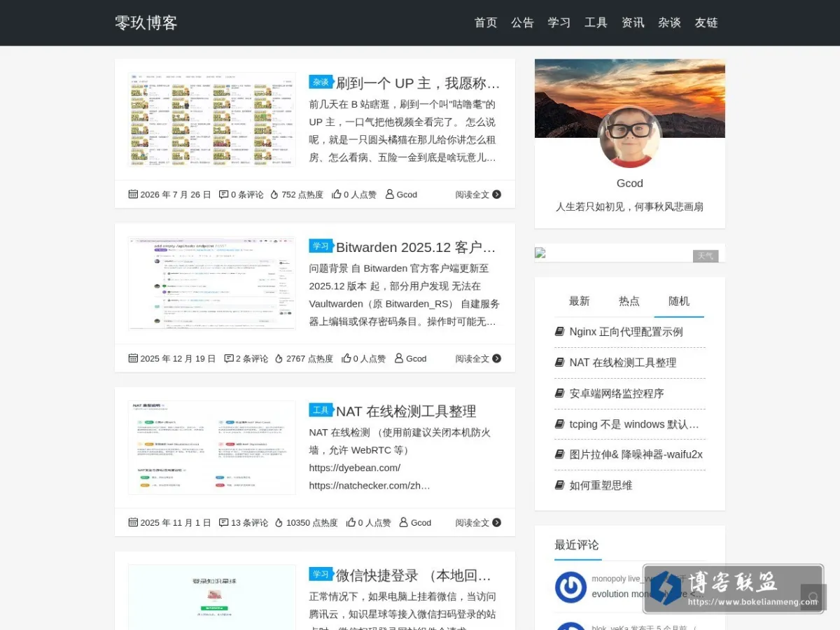Click the 工具 tag on NAT post
The height and width of the screenshot is (630, 840).
tap(321, 410)
